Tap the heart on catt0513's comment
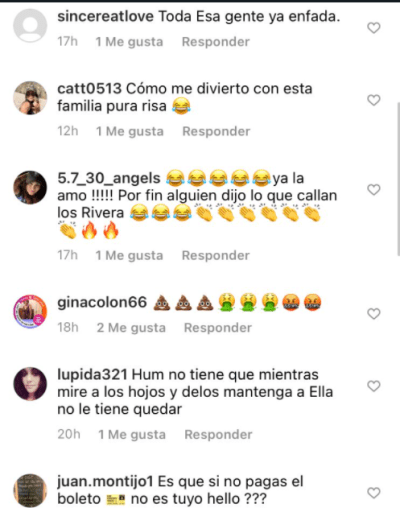 pyautogui.click(x=374, y=100)
